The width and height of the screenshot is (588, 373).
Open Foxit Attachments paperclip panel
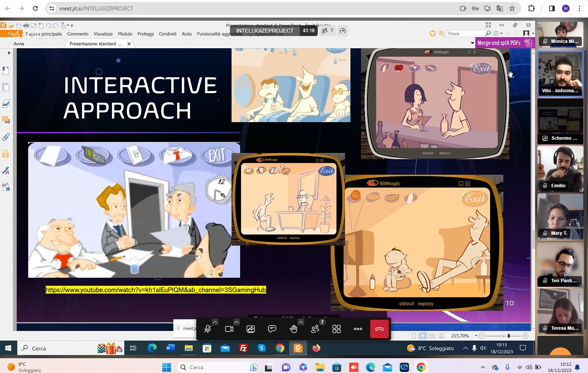point(6,137)
